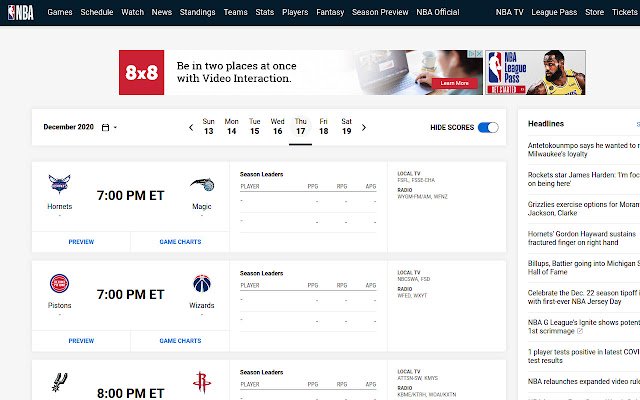Open the Watch menu item
Screen dimensions: 640x400
(x=133, y=12)
